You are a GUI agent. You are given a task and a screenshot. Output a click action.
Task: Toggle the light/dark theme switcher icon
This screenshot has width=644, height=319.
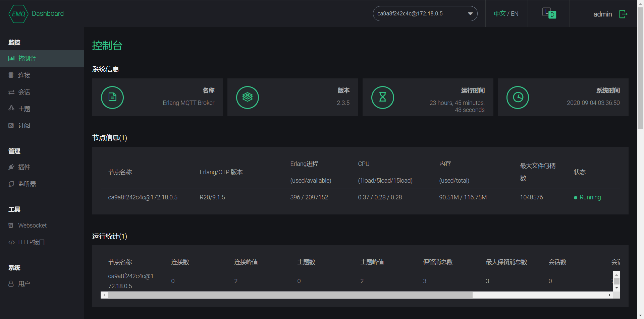(x=549, y=13)
